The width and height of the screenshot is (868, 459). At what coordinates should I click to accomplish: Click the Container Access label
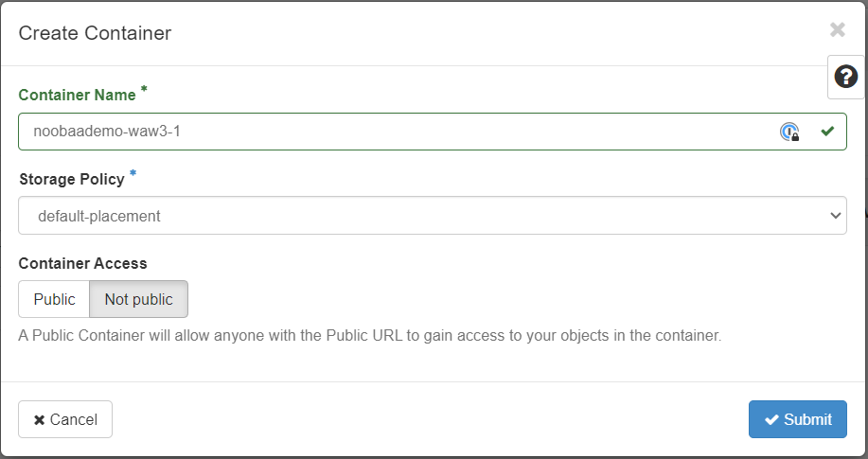click(x=82, y=263)
